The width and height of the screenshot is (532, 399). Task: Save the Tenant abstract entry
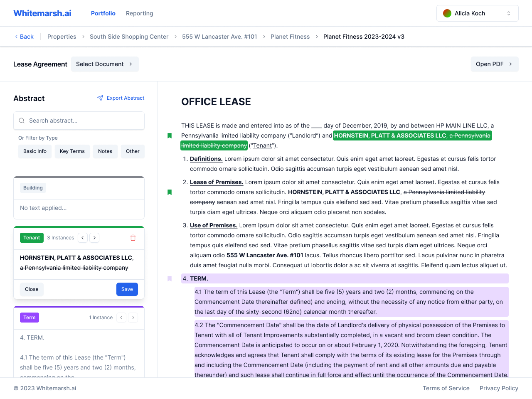click(127, 289)
